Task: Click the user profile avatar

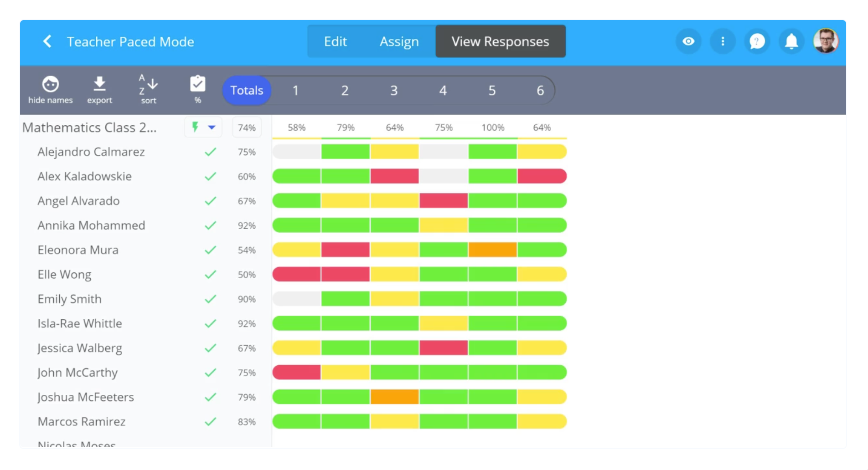Action: pos(826,41)
